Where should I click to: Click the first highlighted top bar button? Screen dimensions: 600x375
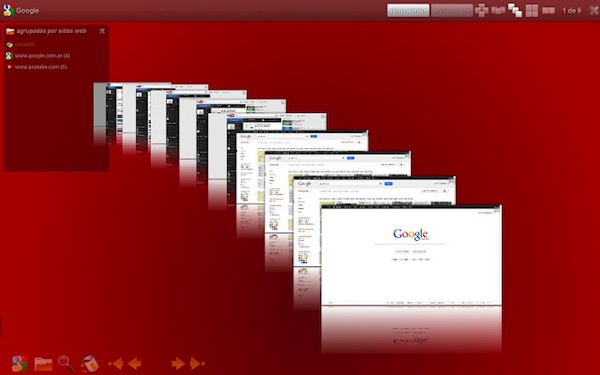pyautogui.click(x=408, y=10)
